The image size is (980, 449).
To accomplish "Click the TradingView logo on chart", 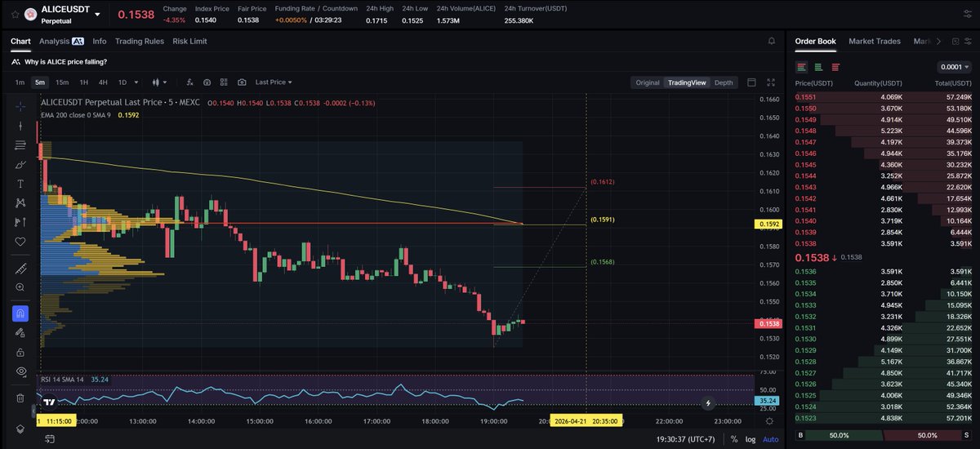I will coord(50,402).
